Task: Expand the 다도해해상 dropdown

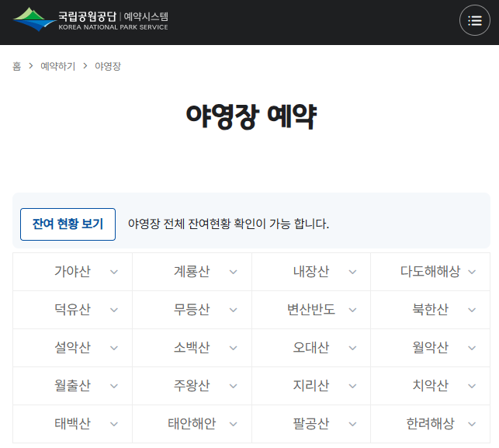Action: 430,272
